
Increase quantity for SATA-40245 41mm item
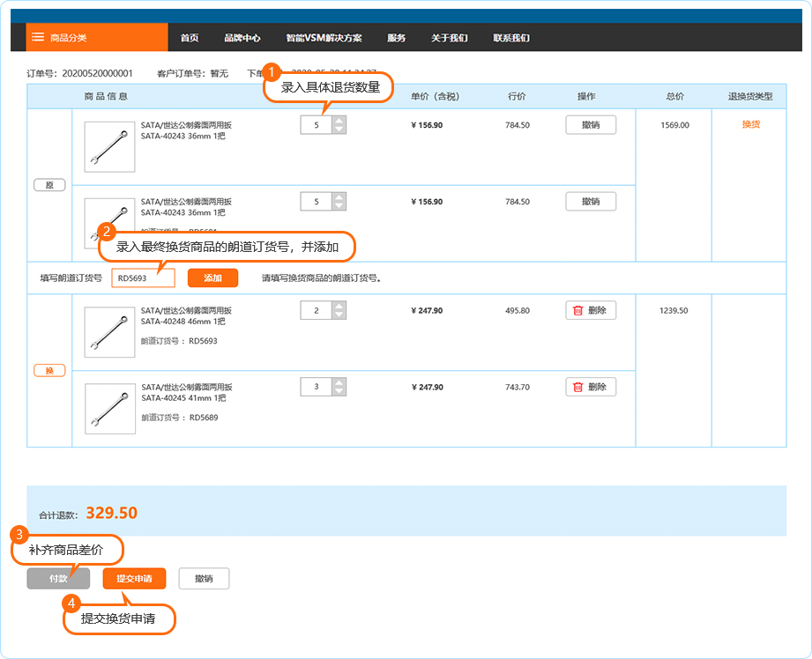[339, 382]
